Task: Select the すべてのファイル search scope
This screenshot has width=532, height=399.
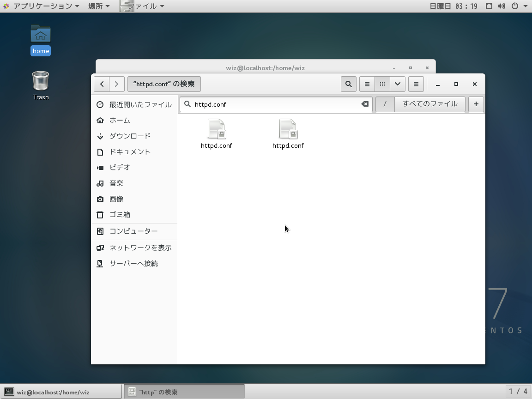Action: 430,104
